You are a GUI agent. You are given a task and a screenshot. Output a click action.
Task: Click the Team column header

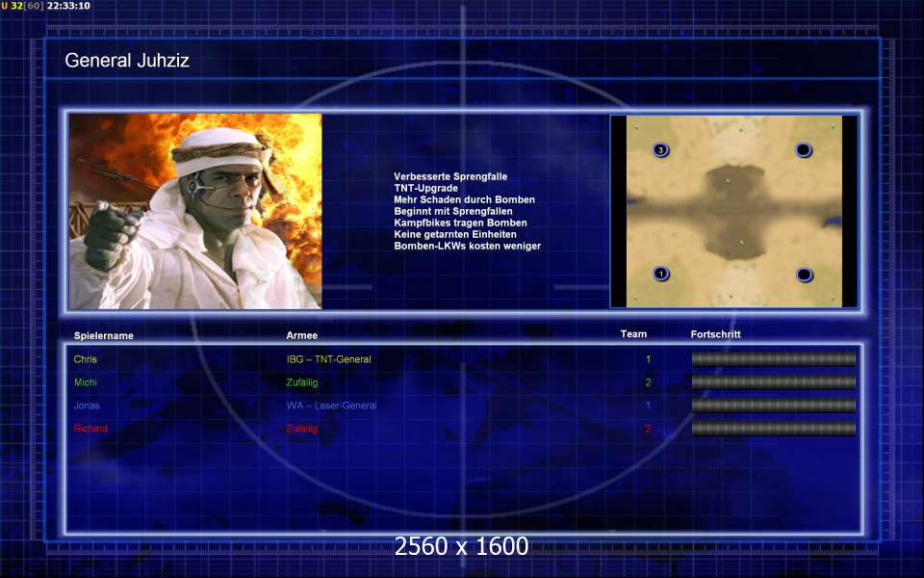[x=633, y=334]
